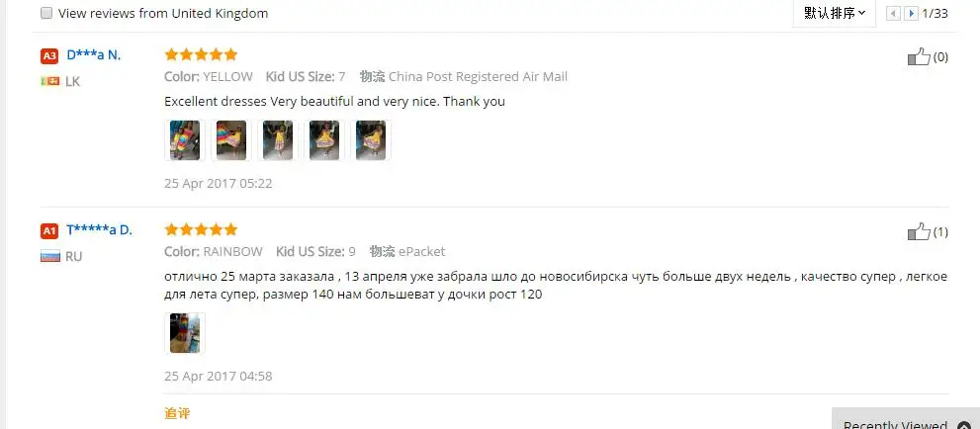Click the A1 buyer level badge

click(49, 231)
